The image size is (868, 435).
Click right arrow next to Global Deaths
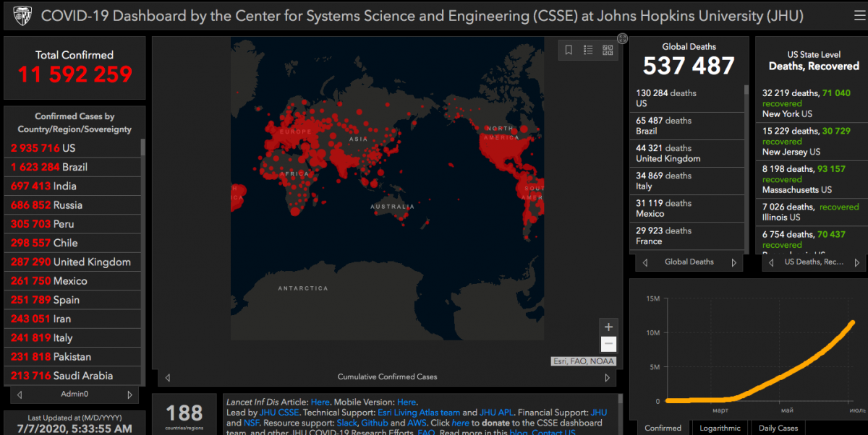[733, 262]
